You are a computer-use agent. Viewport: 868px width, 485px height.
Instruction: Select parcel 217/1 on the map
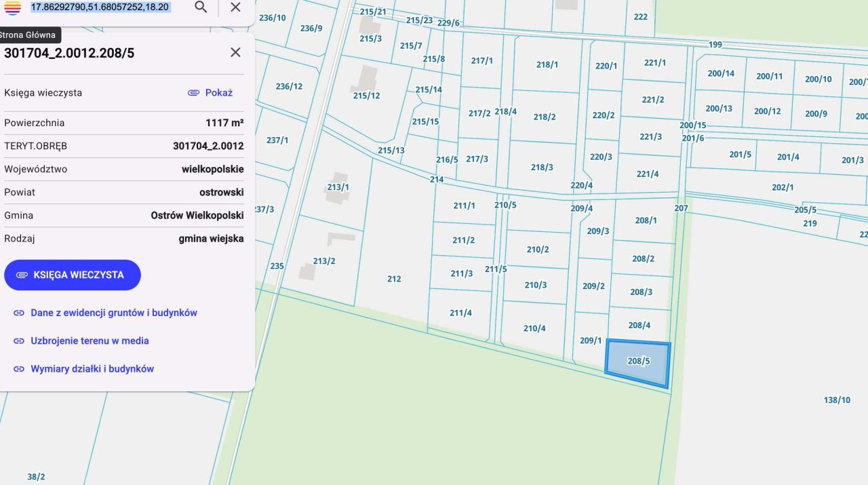coord(482,60)
